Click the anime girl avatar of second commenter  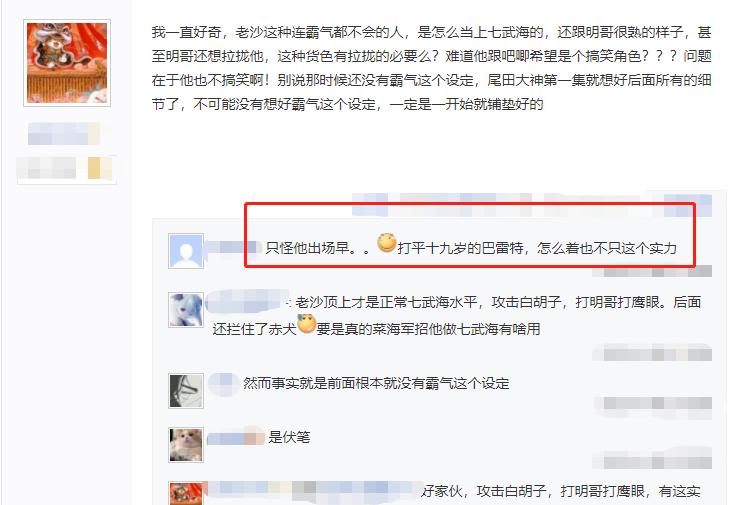coord(186,310)
